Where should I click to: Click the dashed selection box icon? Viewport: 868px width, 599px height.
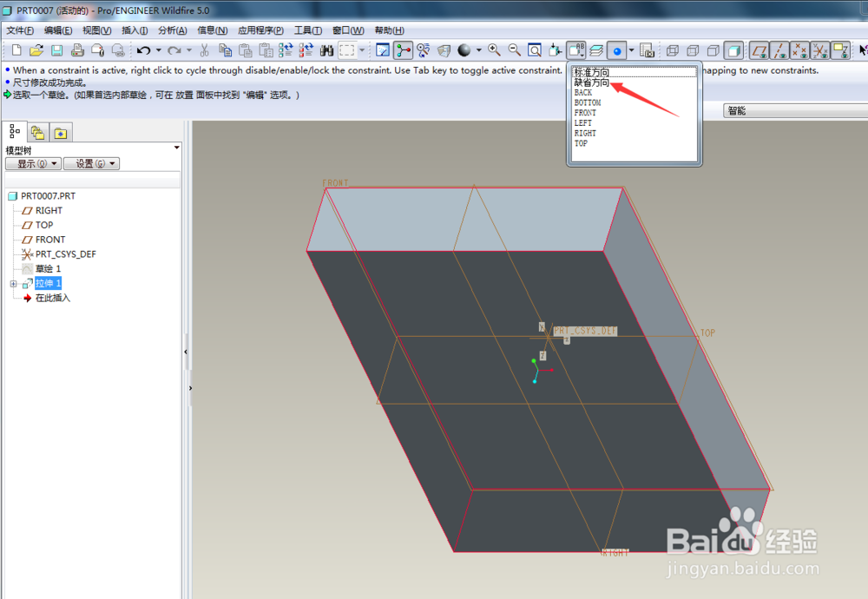coord(347,50)
